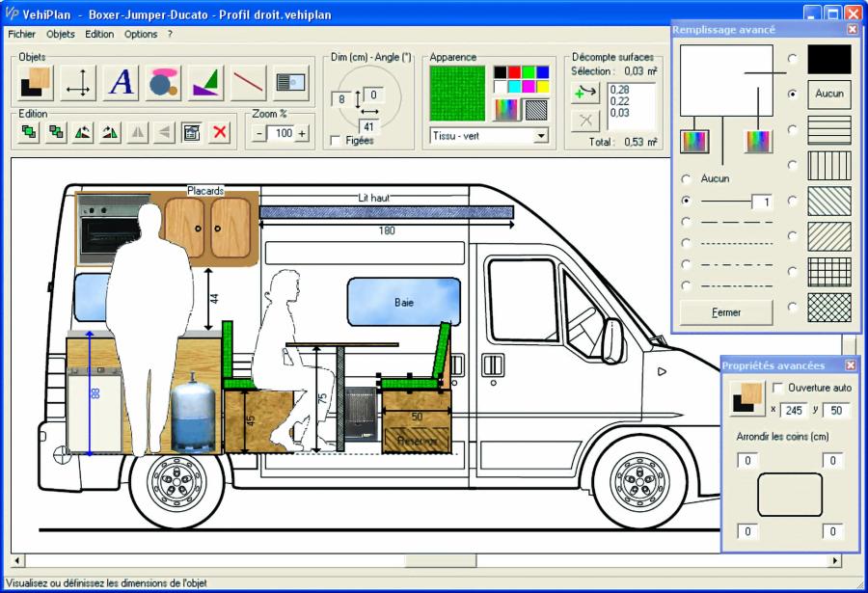This screenshot has width=868, height=593.
Task: Bring the selected object to front
Action: [x=29, y=132]
